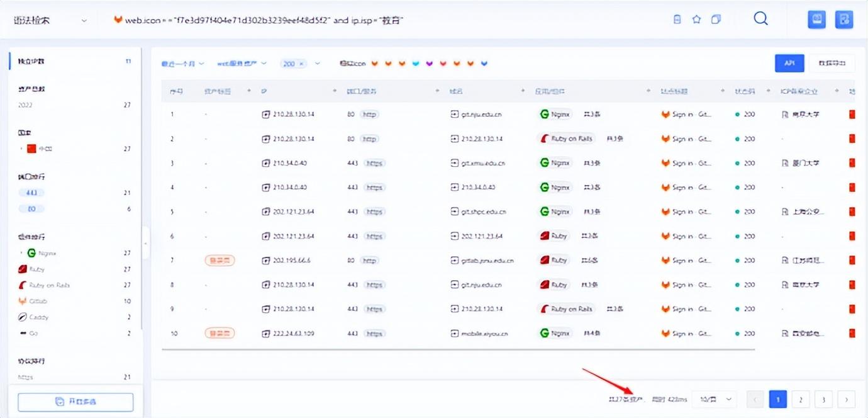
Task: Click the magnifier search icon in the top bar
Action: click(x=760, y=19)
